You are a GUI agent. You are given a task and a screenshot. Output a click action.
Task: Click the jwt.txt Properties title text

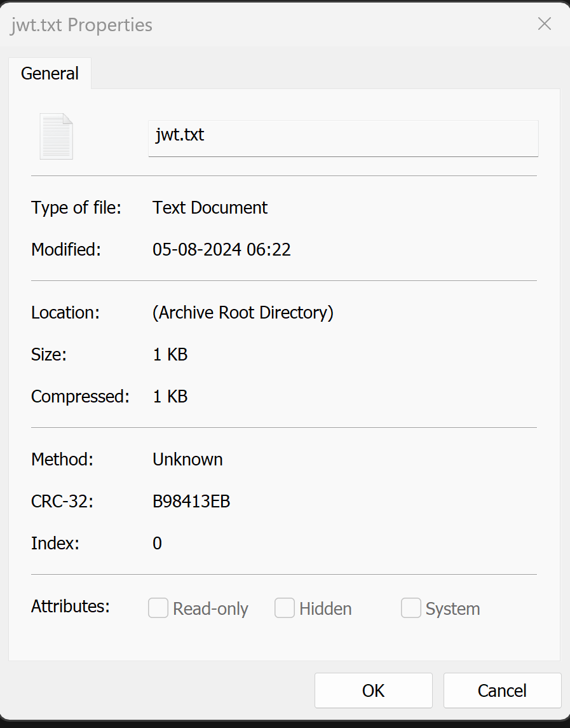[82, 25]
